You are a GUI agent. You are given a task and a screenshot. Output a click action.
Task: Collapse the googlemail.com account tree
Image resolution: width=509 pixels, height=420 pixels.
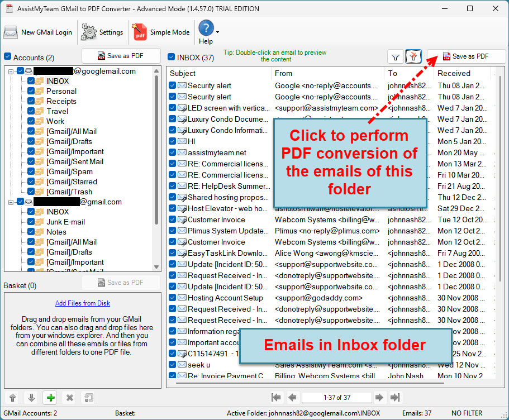(x=11, y=71)
